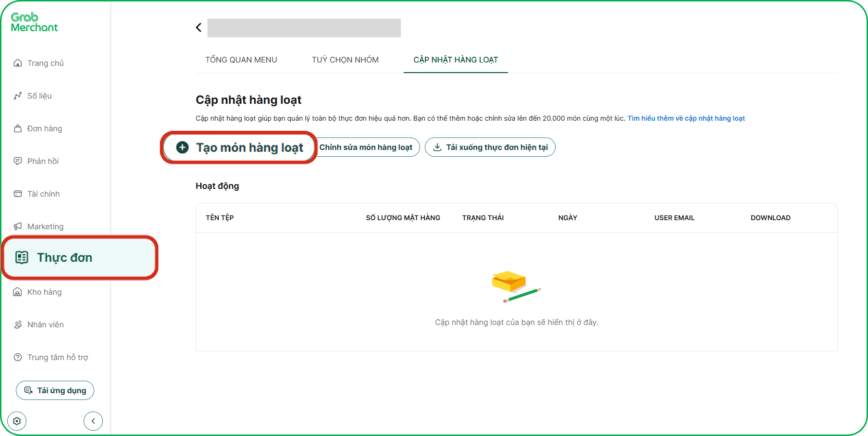Switch to Tổng quan menu tab
This screenshot has height=436, width=868.
[x=241, y=60]
